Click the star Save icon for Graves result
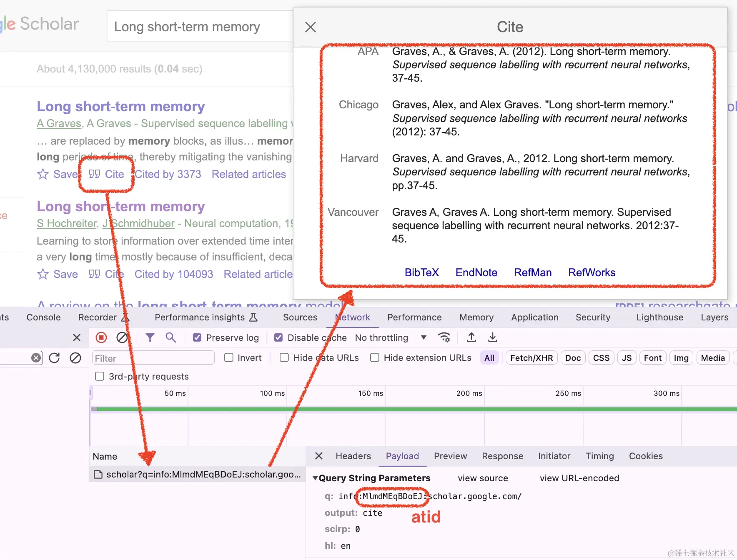Viewport: 737px width, 560px height. pos(43,174)
